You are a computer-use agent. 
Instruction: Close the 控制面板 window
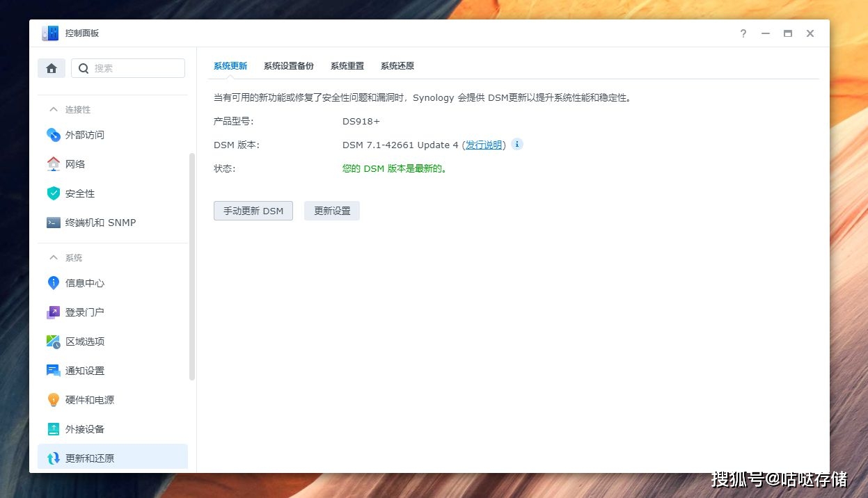(x=810, y=33)
